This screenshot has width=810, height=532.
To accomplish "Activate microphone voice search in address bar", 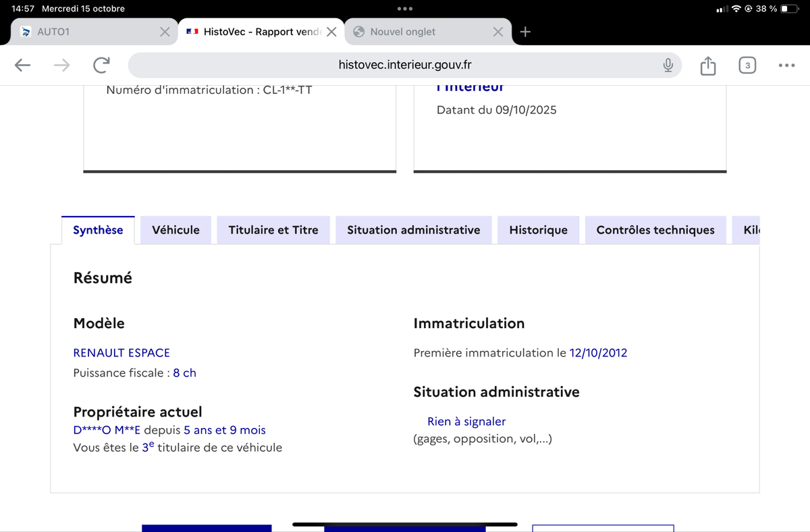I will pos(668,65).
